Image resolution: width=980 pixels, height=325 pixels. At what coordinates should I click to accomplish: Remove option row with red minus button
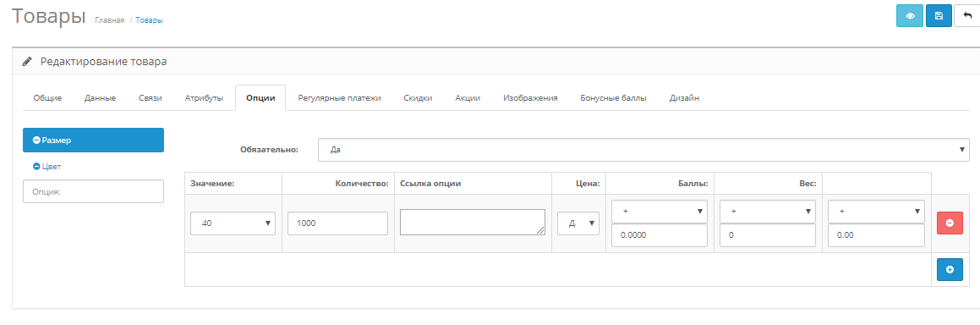[950, 223]
